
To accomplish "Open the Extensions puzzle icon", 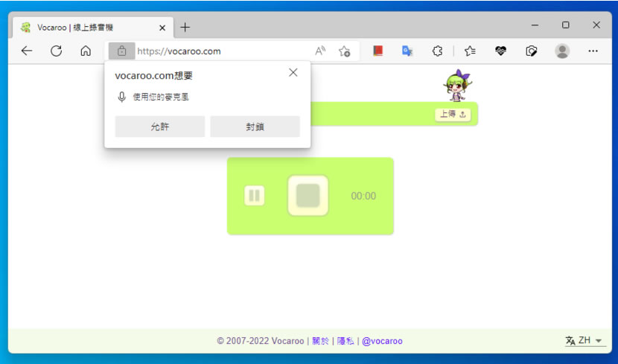I will 437,51.
